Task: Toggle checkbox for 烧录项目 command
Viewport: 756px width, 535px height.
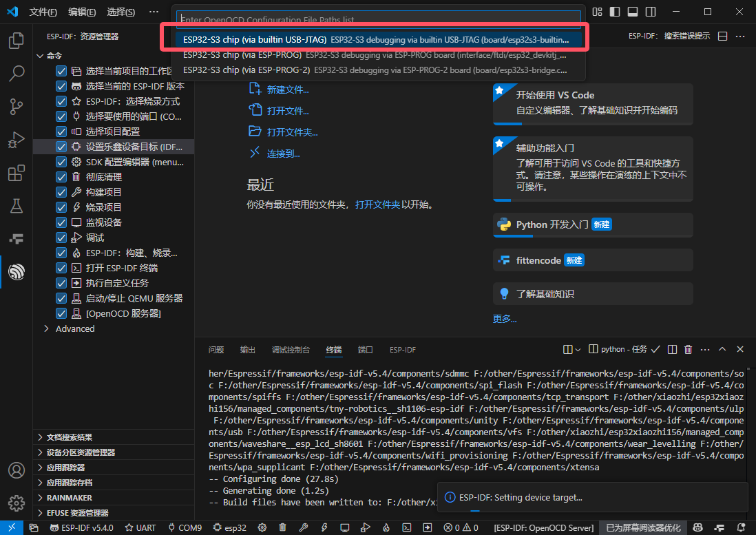Action: pos(61,207)
